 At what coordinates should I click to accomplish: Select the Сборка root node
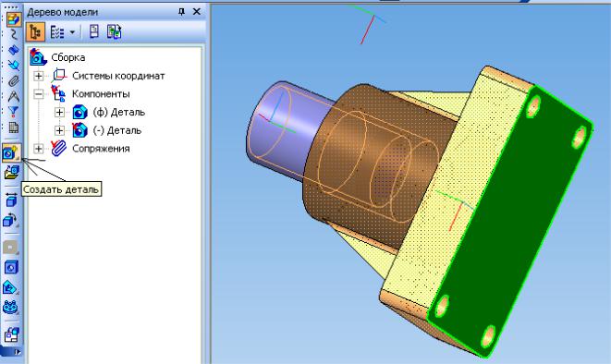(68, 57)
